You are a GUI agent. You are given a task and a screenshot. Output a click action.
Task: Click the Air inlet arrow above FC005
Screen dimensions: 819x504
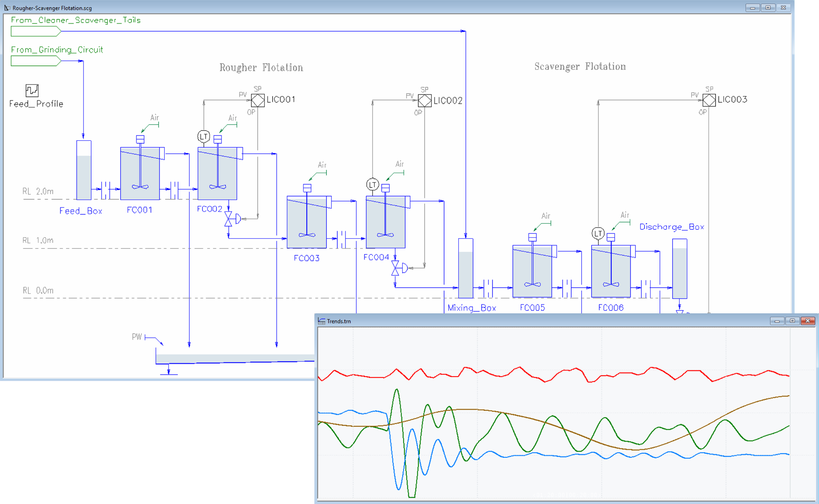[542, 226]
